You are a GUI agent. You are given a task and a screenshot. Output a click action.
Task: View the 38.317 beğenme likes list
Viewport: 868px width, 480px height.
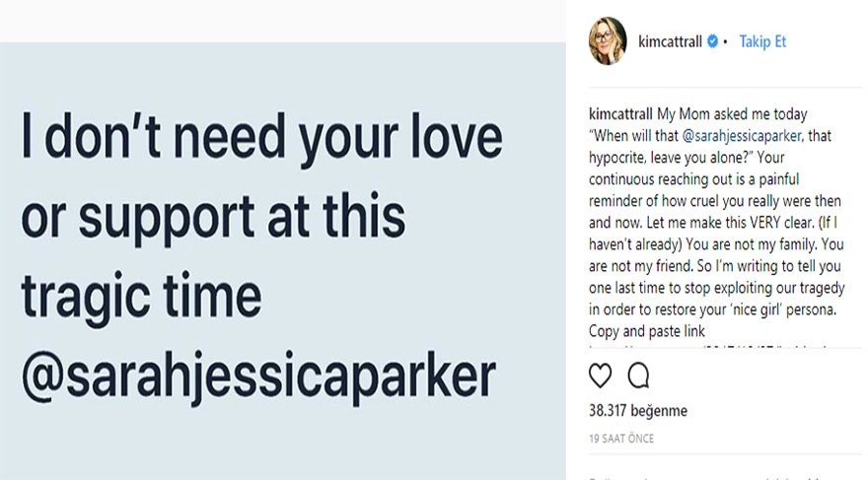pos(623,411)
